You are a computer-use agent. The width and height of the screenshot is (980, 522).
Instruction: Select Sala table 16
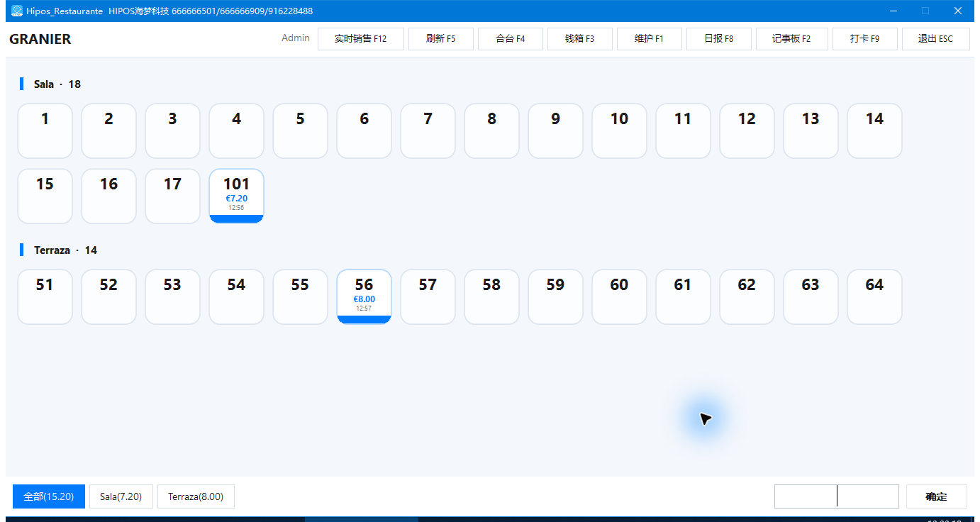click(x=109, y=196)
